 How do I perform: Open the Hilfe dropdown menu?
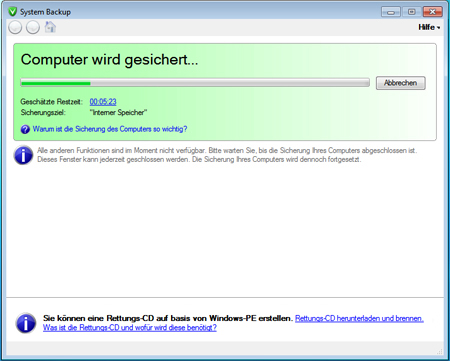click(x=429, y=27)
